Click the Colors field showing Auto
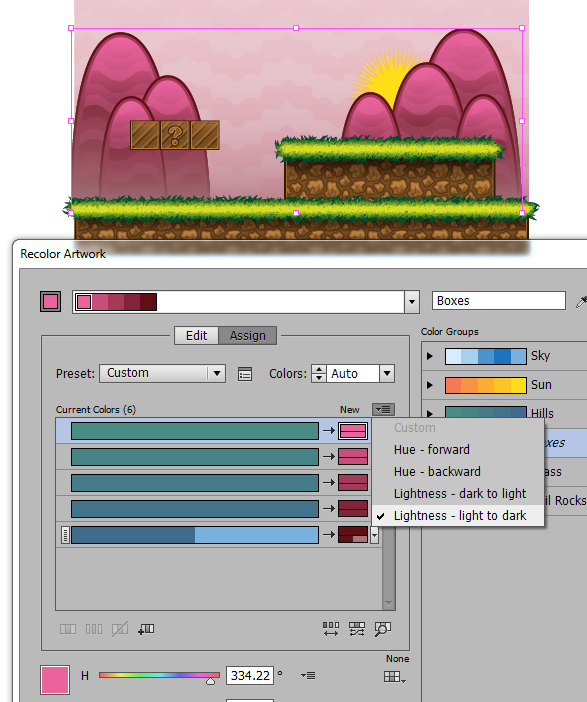The image size is (587, 702). coord(353,373)
